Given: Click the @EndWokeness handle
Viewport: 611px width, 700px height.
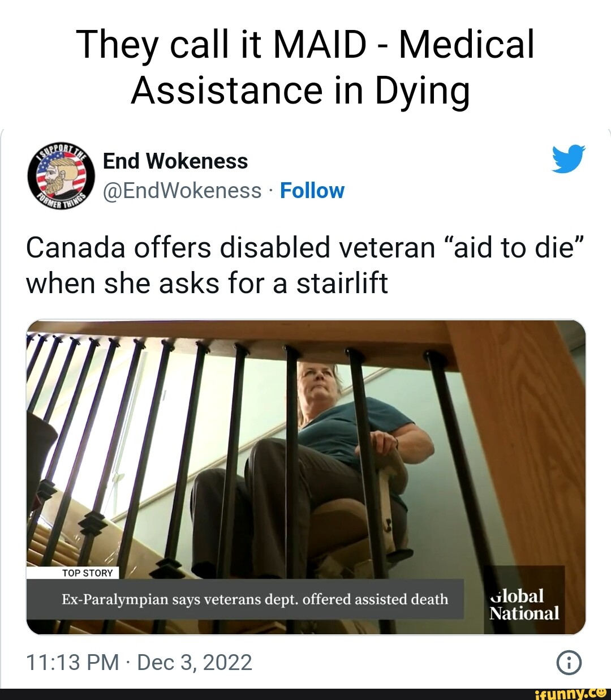Looking at the screenshot, I should point(182,191).
